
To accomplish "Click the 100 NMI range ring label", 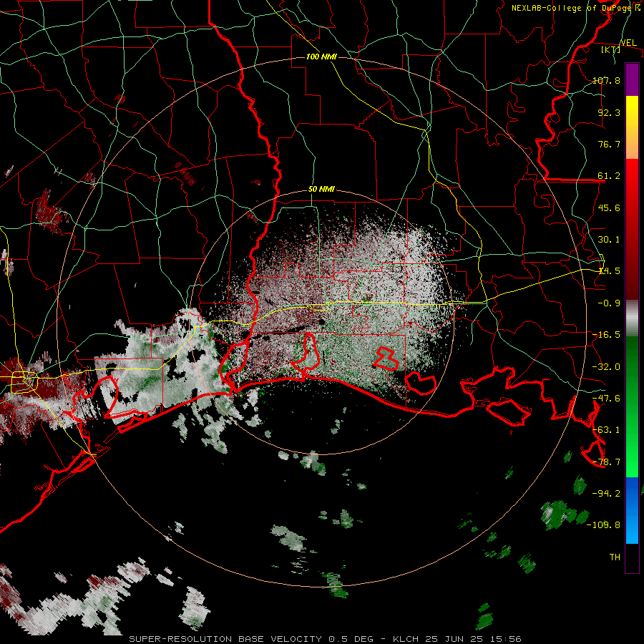I will pyautogui.click(x=321, y=57).
